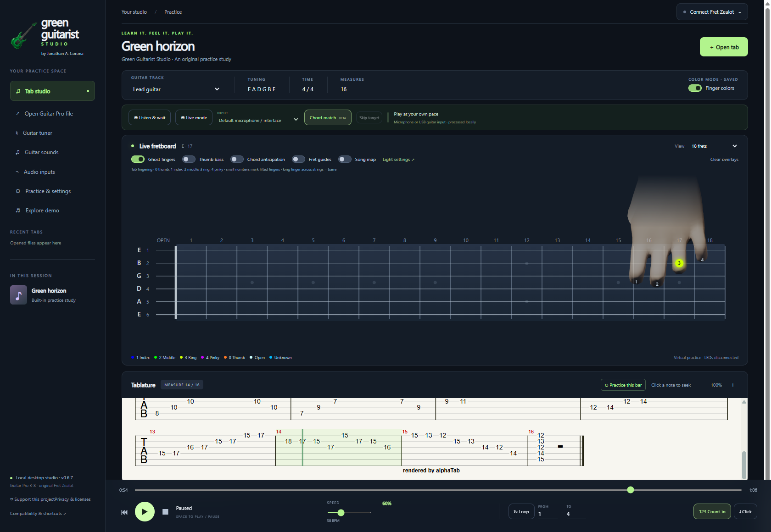
Task: Click the Open Guitar Pro file arrow icon
Action: [x=18, y=114]
